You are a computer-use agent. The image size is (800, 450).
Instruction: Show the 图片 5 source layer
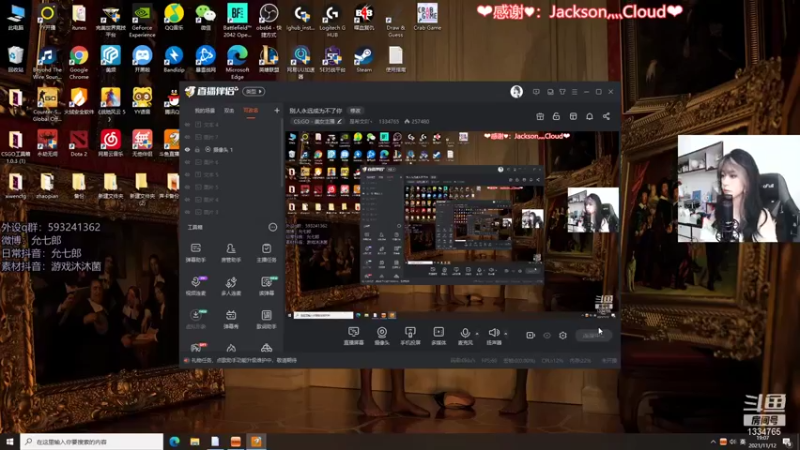(x=187, y=187)
